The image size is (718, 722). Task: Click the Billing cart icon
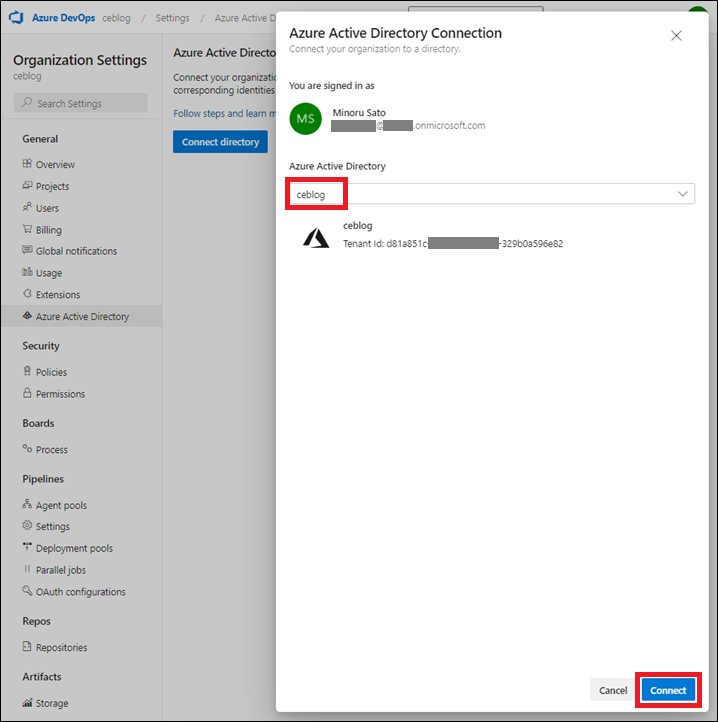tap(27, 229)
